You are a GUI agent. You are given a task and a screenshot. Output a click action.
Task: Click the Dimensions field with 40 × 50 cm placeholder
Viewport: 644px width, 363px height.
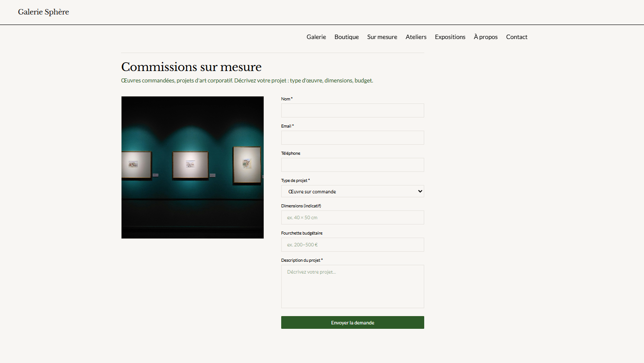tap(352, 217)
